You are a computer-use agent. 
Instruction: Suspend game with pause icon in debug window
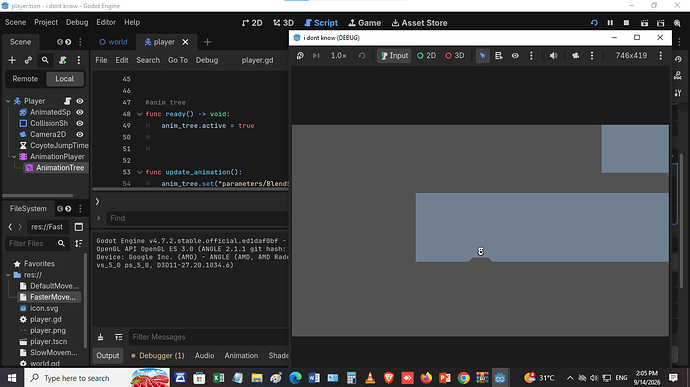coord(300,55)
